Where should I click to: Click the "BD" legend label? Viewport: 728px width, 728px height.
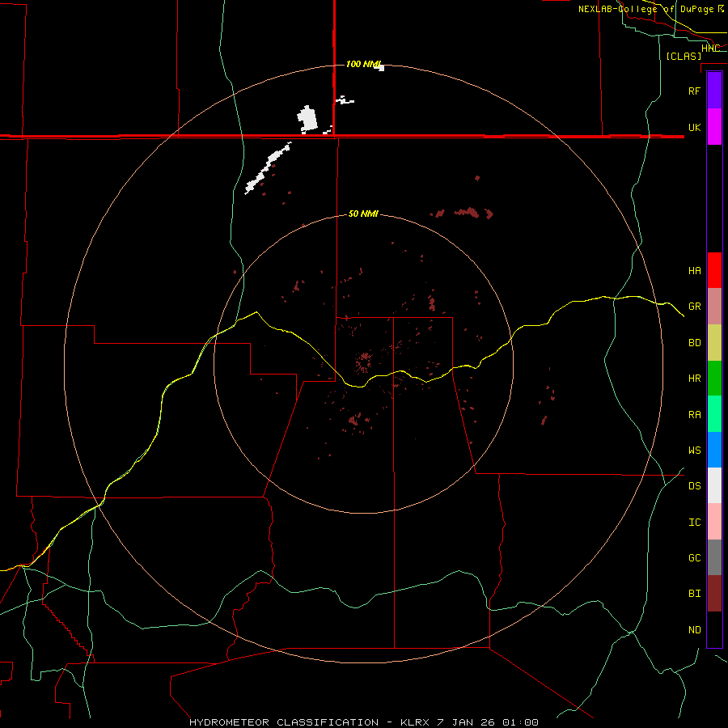point(694,343)
